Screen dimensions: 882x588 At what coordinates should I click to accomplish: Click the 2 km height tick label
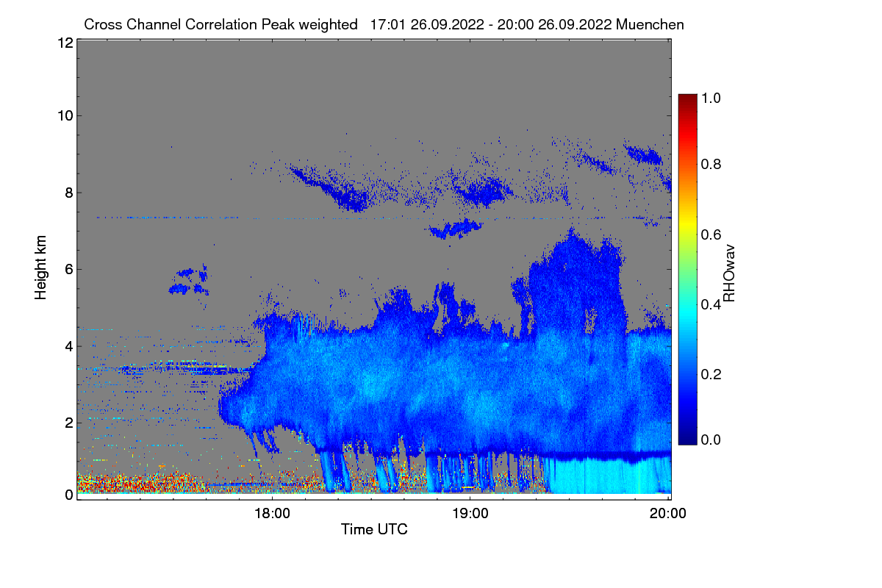68,423
